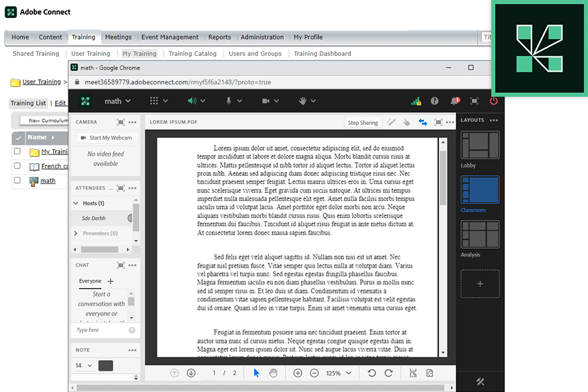Select the pan hand tool
Viewport: 588px width, 392px height.
pyautogui.click(x=273, y=373)
